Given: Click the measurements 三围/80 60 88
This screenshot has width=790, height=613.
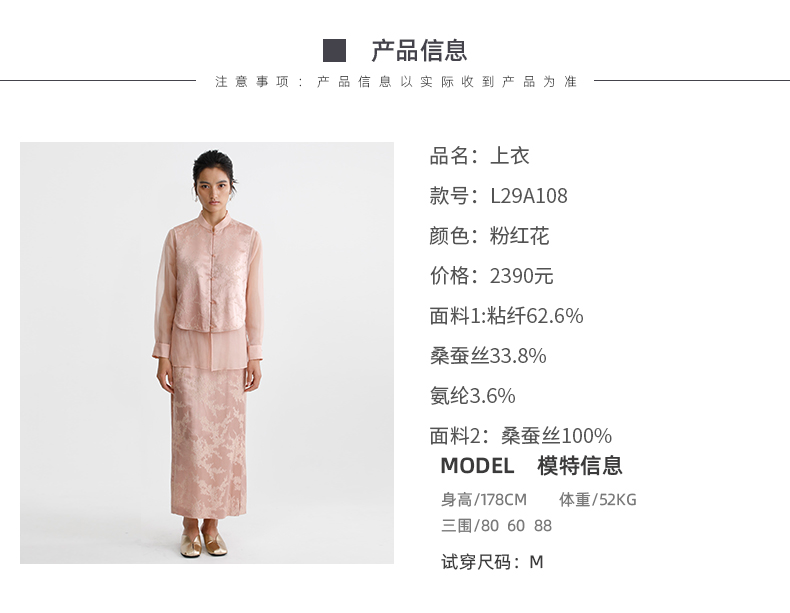Looking at the screenshot, I should [x=496, y=525].
